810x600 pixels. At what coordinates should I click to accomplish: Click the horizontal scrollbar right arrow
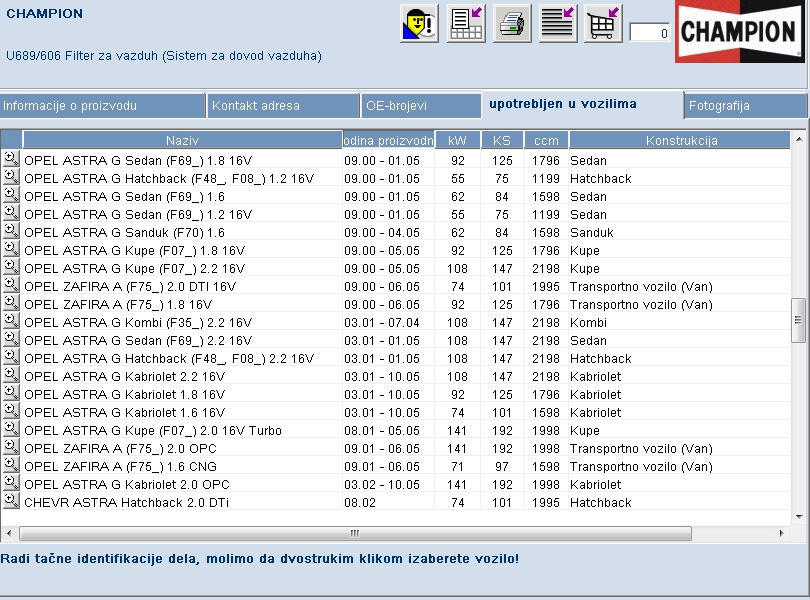782,533
